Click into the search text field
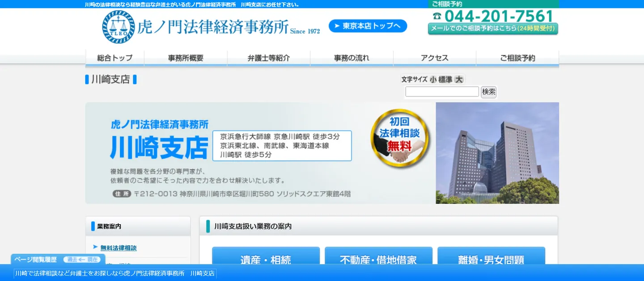The width and height of the screenshot is (644, 281). click(x=442, y=92)
